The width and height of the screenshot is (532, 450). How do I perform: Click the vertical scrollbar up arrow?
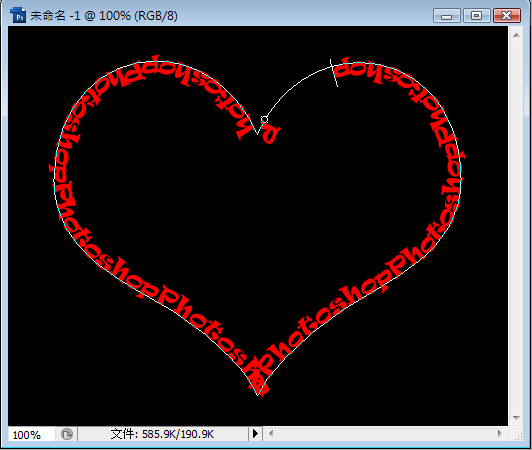(x=516, y=35)
